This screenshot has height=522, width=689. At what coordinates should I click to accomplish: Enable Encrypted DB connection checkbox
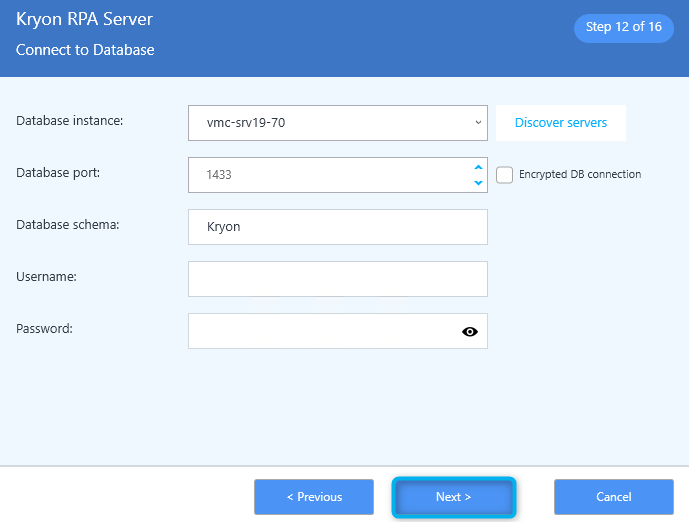point(504,175)
